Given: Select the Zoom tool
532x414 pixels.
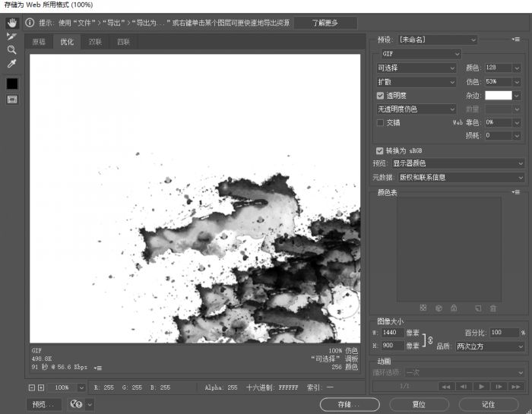Looking at the screenshot, I should [x=12, y=49].
